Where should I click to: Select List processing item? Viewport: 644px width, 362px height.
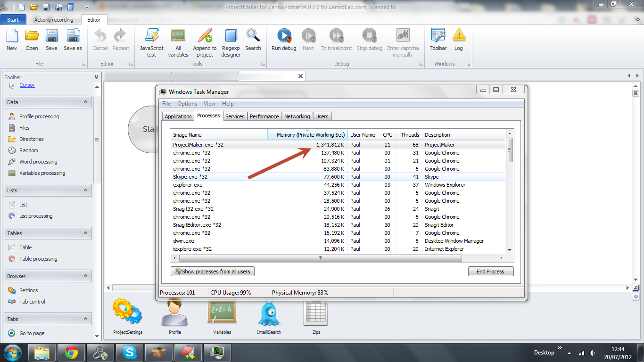(36, 216)
